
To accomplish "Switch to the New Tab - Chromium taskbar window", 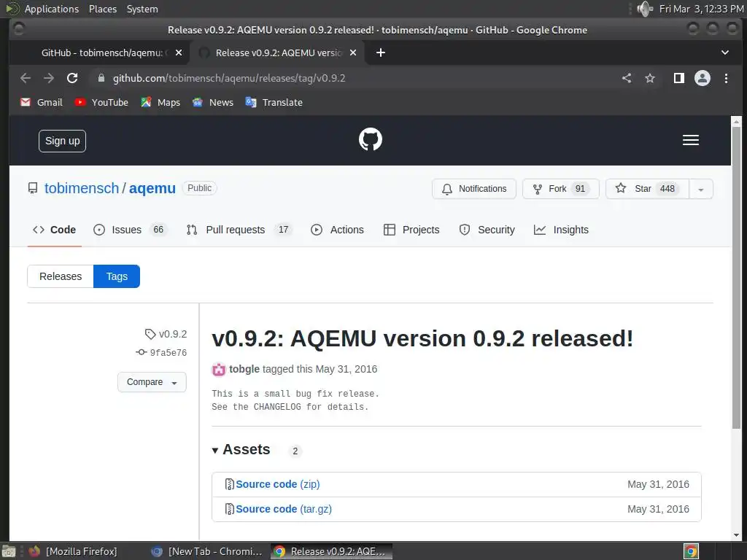I will point(206,551).
